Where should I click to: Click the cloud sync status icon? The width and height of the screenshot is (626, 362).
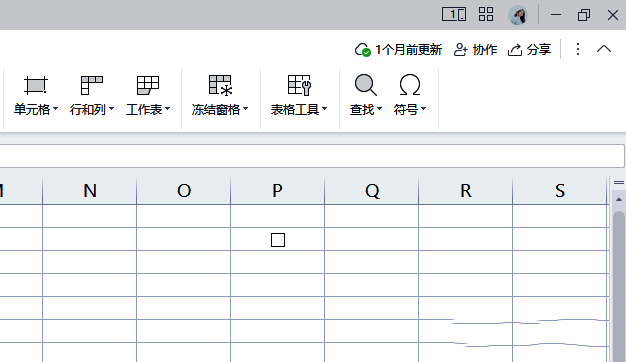[363, 50]
